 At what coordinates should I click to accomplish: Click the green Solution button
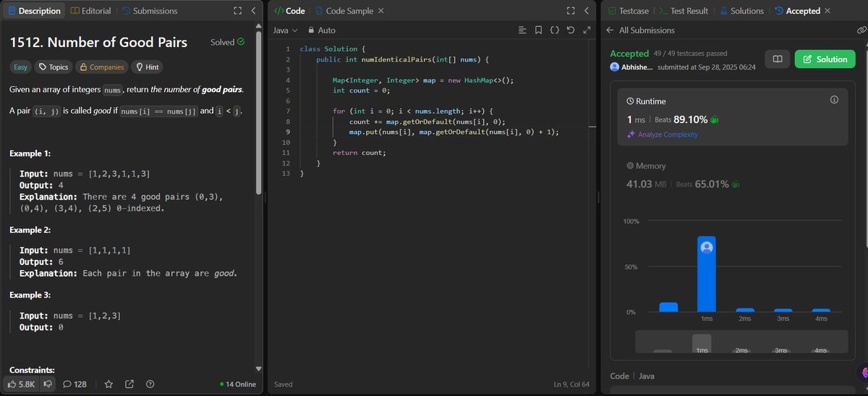(x=824, y=59)
